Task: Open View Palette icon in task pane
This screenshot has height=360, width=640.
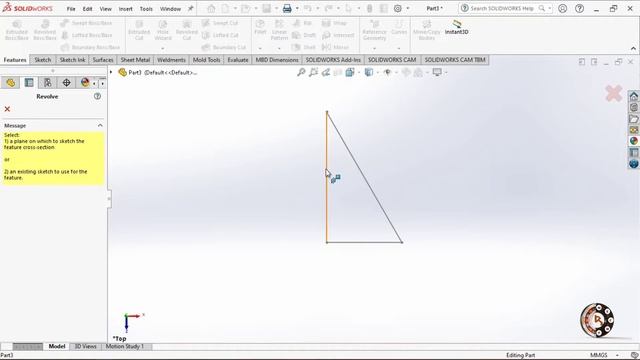Action: 633,130
